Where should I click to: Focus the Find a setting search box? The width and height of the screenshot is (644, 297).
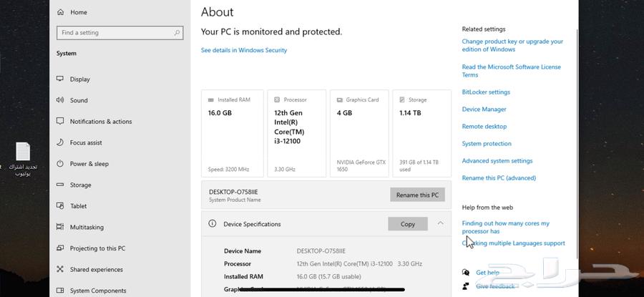coord(114,33)
